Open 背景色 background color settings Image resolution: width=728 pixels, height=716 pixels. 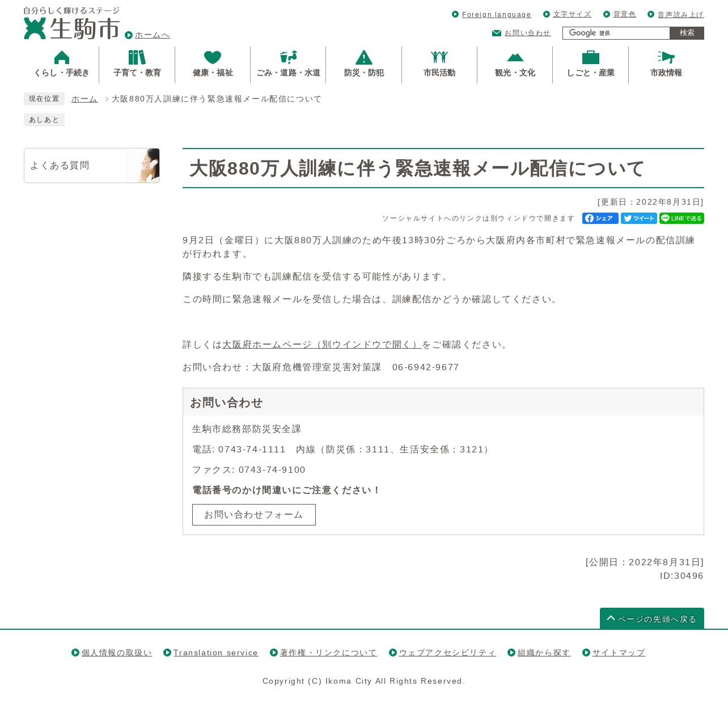(625, 15)
